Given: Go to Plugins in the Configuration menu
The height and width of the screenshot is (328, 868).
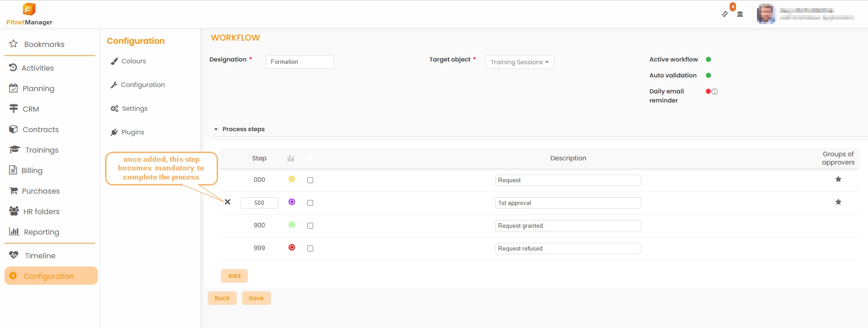Looking at the screenshot, I should [x=132, y=132].
